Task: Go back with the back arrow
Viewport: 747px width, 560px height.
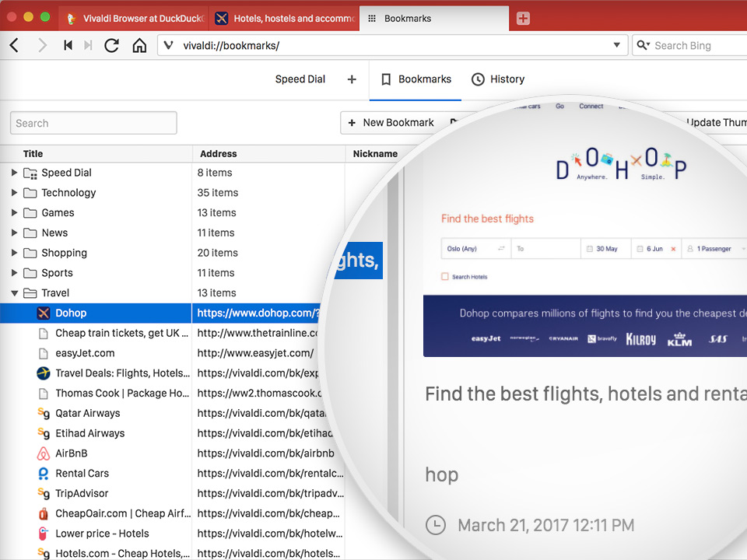Action: click(x=14, y=46)
